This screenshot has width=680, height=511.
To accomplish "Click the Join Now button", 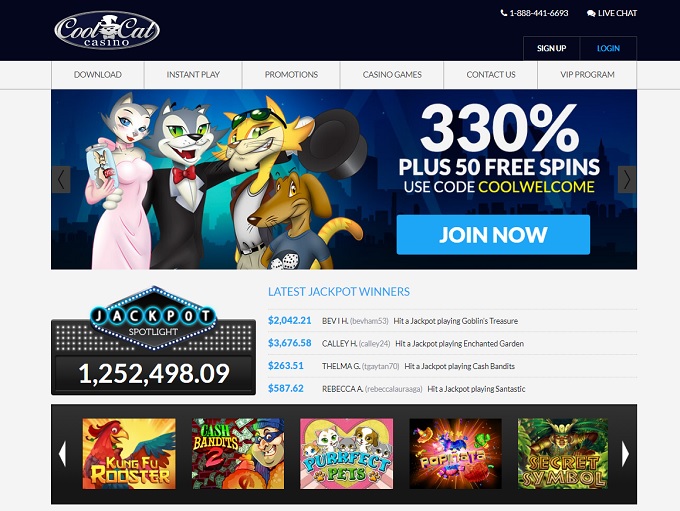I will point(493,235).
